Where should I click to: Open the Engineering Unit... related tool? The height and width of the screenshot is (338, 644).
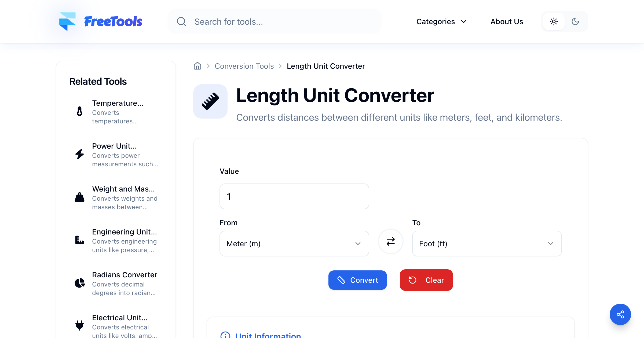[116, 240]
